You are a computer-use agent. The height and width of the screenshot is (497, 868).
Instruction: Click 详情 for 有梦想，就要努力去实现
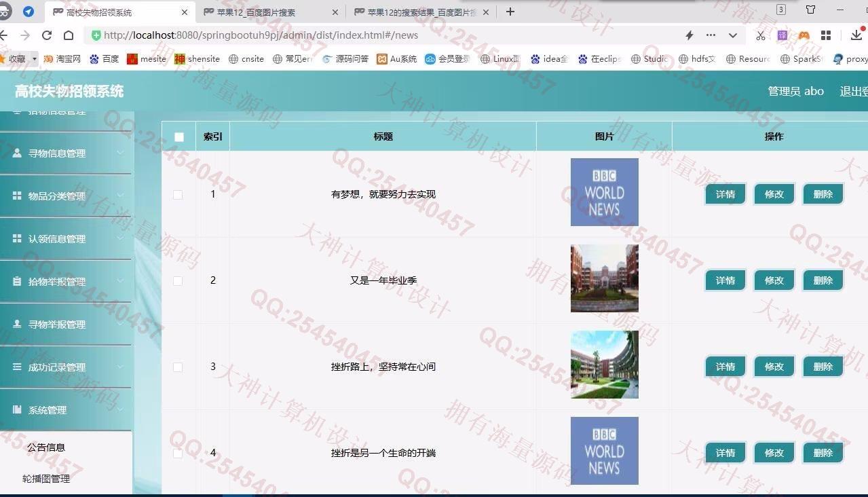tap(725, 194)
